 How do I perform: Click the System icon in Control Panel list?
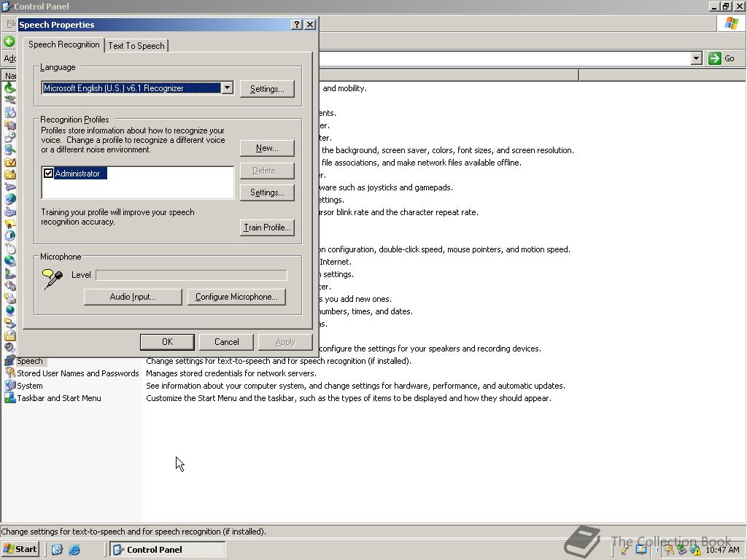click(9, 385)
